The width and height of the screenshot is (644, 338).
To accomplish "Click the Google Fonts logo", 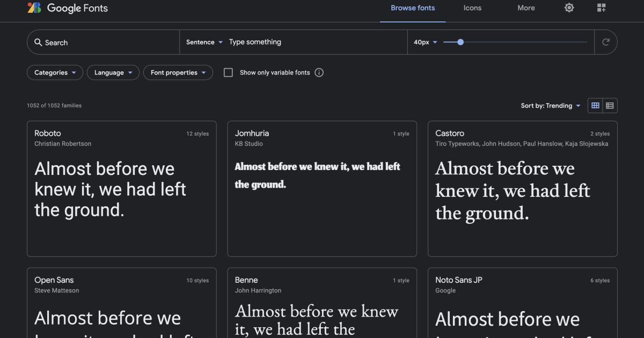I will point(67,8).
